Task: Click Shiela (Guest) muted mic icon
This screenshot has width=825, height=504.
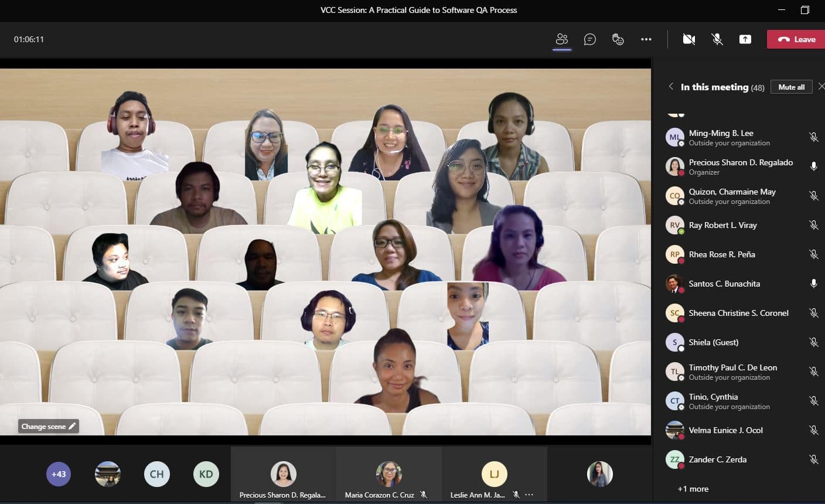Action: 813,342
